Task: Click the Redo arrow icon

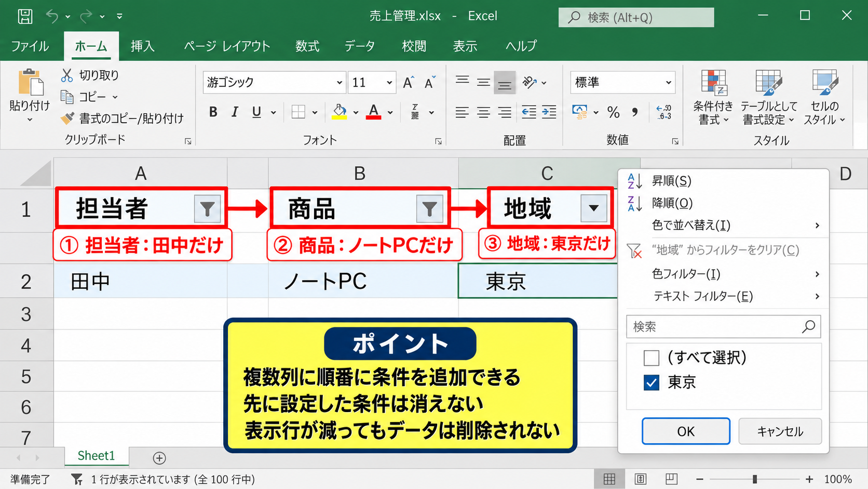Action: click(86, 16)
